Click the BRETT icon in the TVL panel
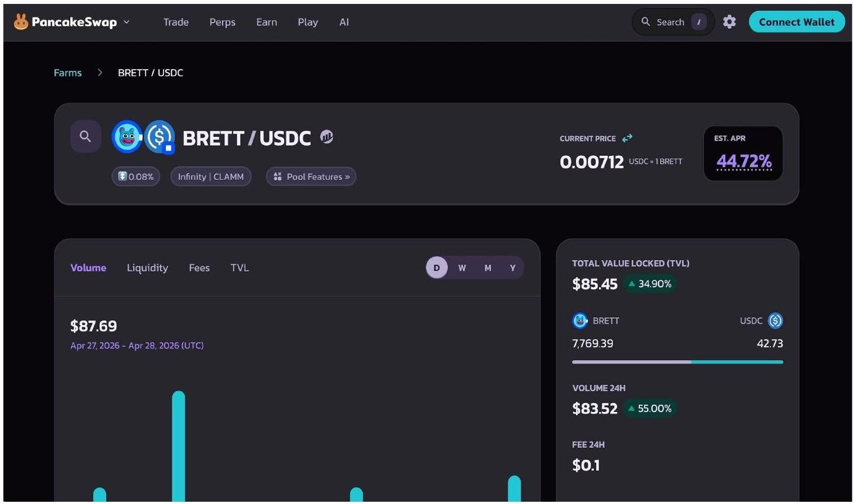 coord(580,321)
